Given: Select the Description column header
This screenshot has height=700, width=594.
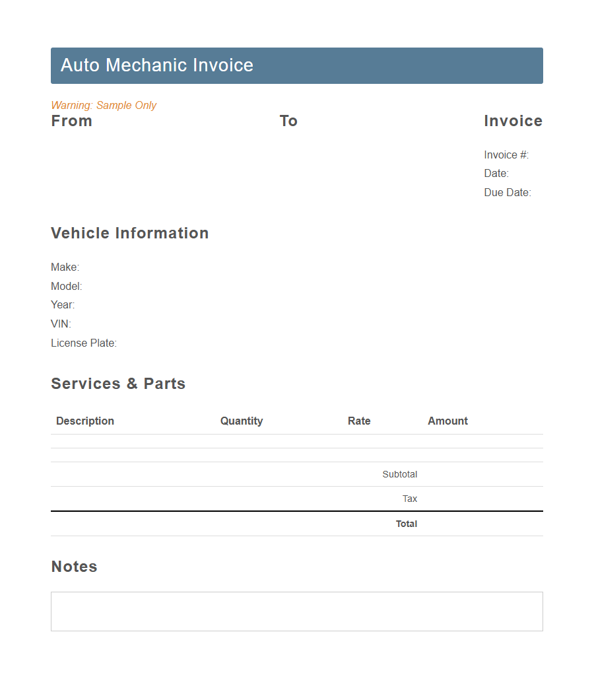Looking at the screenshot, I should (x=85, y=421).
